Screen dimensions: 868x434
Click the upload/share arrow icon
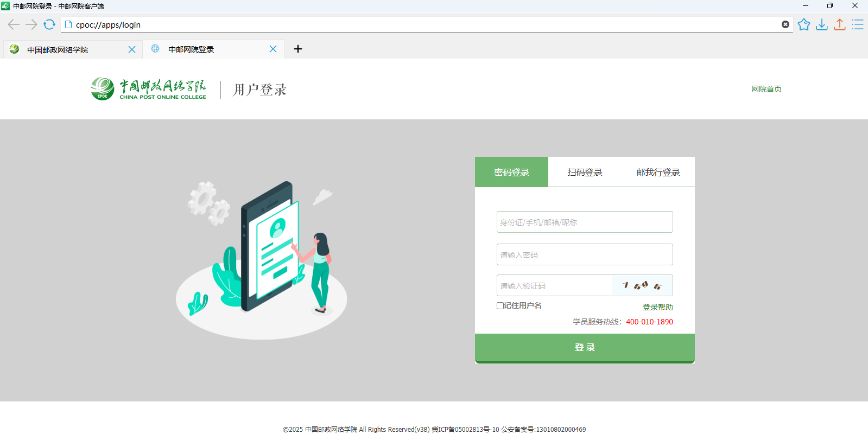(x=840, y=24)
